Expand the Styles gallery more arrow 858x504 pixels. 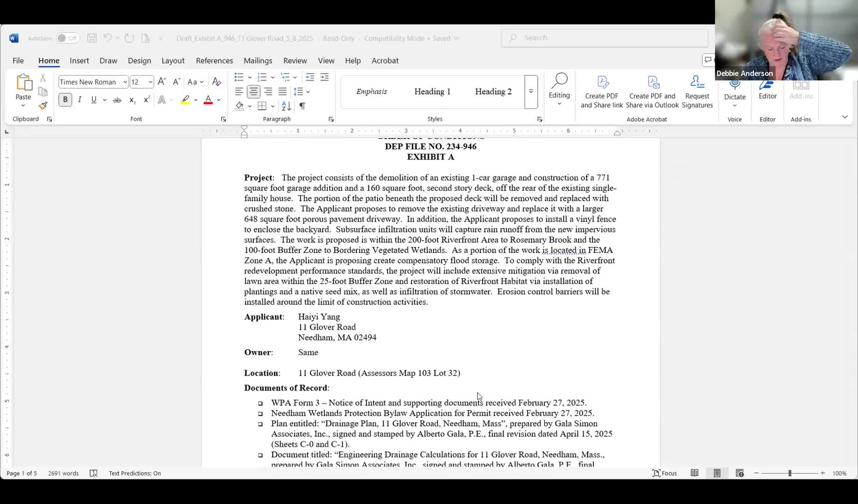(531, 92)
